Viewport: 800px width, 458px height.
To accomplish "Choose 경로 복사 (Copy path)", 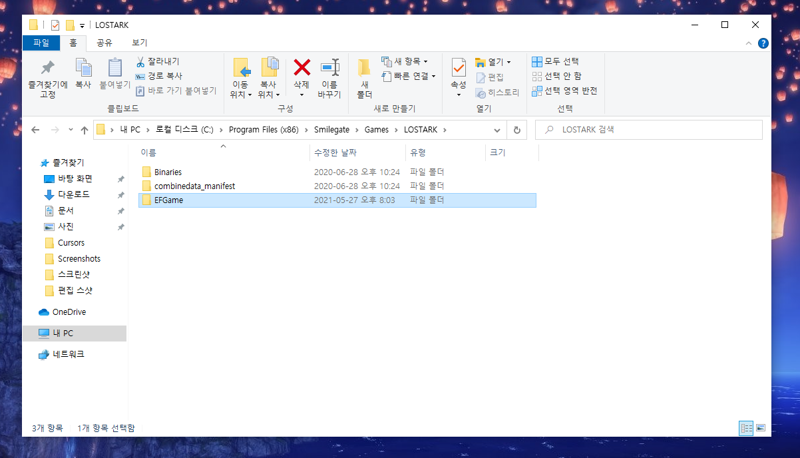I will 159,76.
